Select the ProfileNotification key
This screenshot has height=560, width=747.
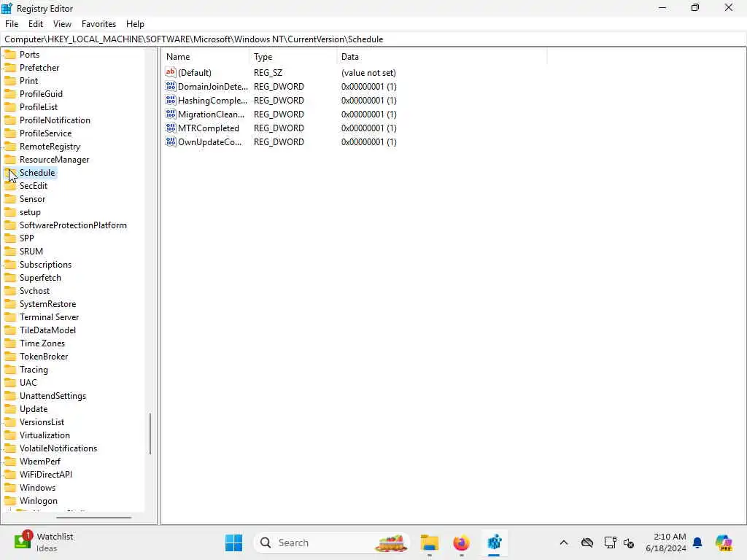pos(55,120)
